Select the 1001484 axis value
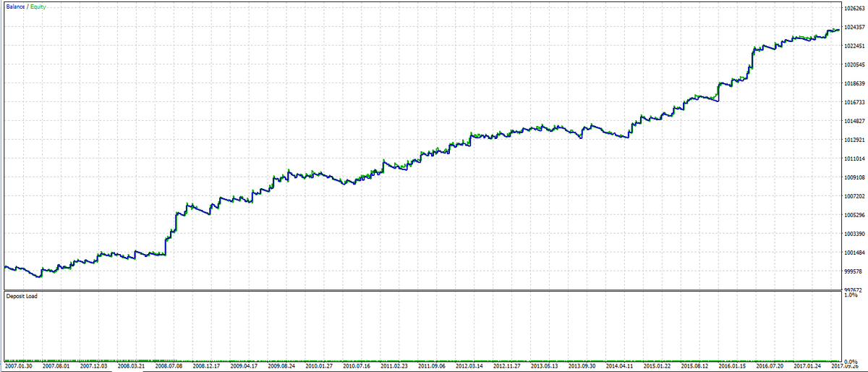This screenshot has width=868, height=372. tap(855, 253)
